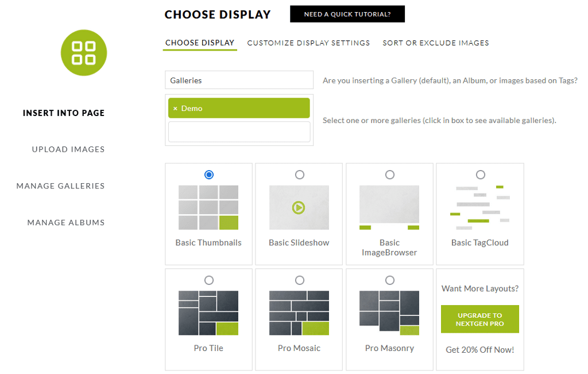Click the Pro Mosaic layout preview image
The width and height of the screenshot is (588, 374).
299,313
